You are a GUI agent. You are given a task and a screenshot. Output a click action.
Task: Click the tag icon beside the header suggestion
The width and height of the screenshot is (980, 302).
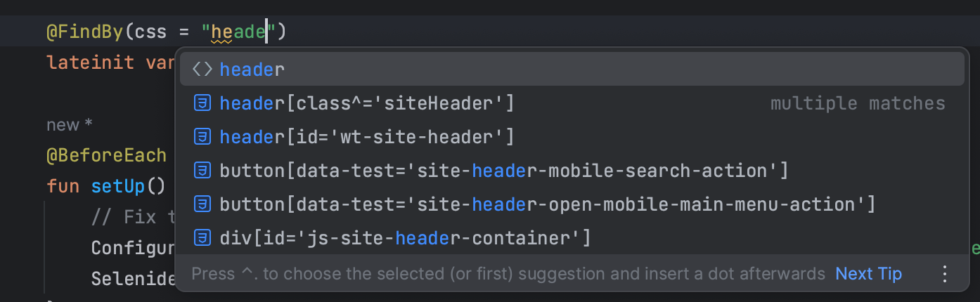(x=202, y=69)
